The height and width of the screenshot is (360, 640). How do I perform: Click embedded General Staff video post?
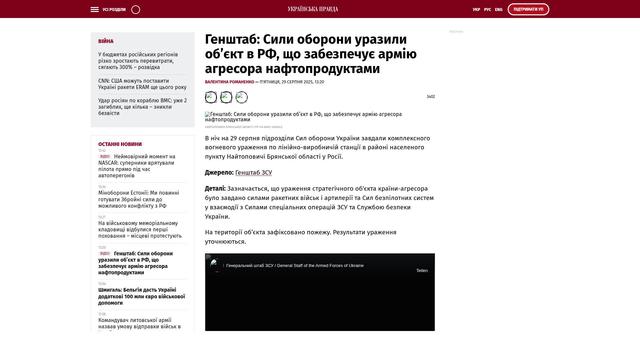[320, 292]
